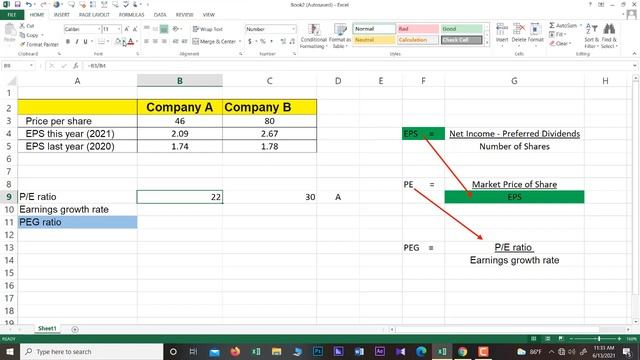
Task: Switch to the PAGE LAYOUT tab
Action: (94, 15)
